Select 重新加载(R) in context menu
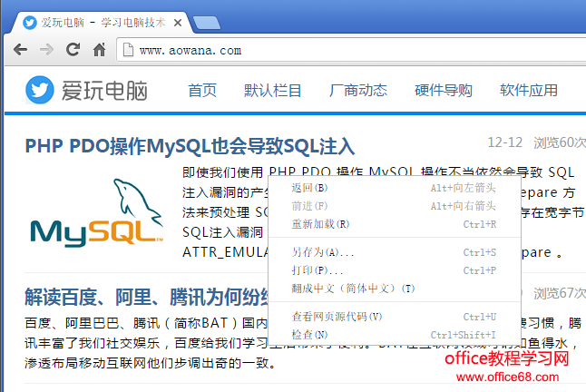This screenshot has height=392, width=586. tap(395, 224)
